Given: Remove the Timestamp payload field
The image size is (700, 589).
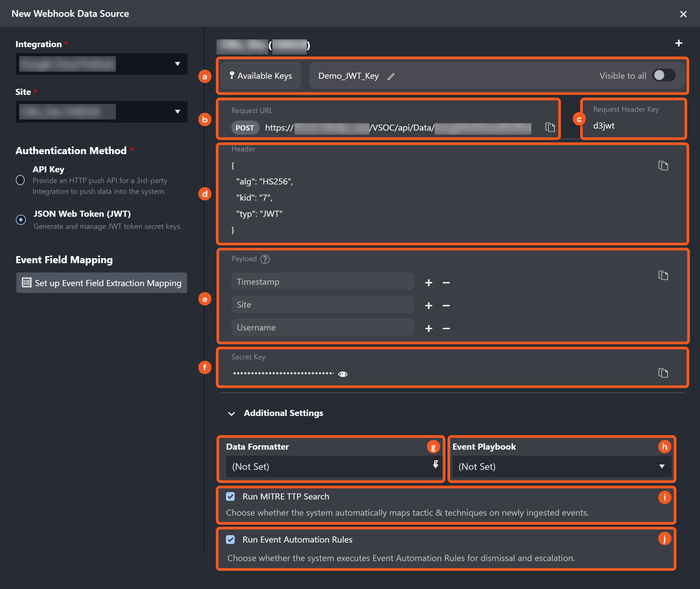Looking at the screenshot, I should click(x=446, y=282).
